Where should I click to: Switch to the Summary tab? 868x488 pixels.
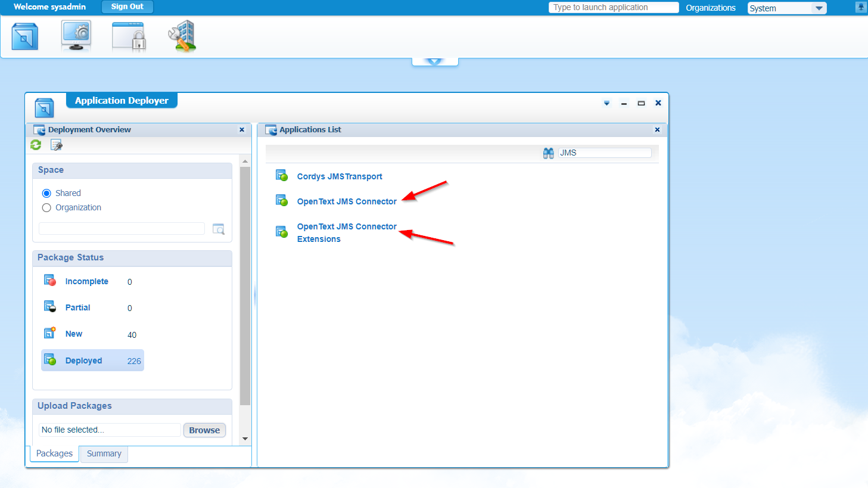point(104,453)
